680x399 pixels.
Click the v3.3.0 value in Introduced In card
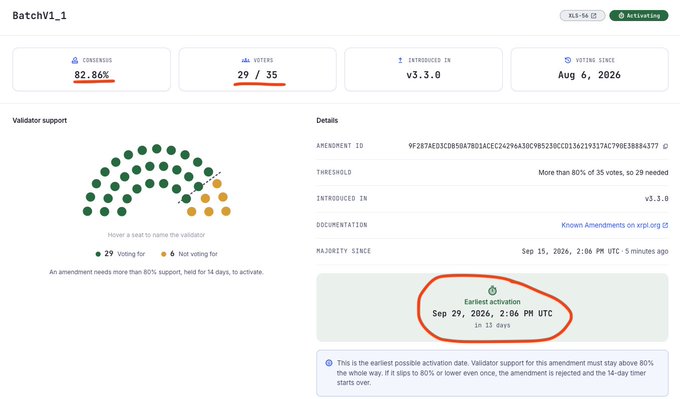coord(423,75)
